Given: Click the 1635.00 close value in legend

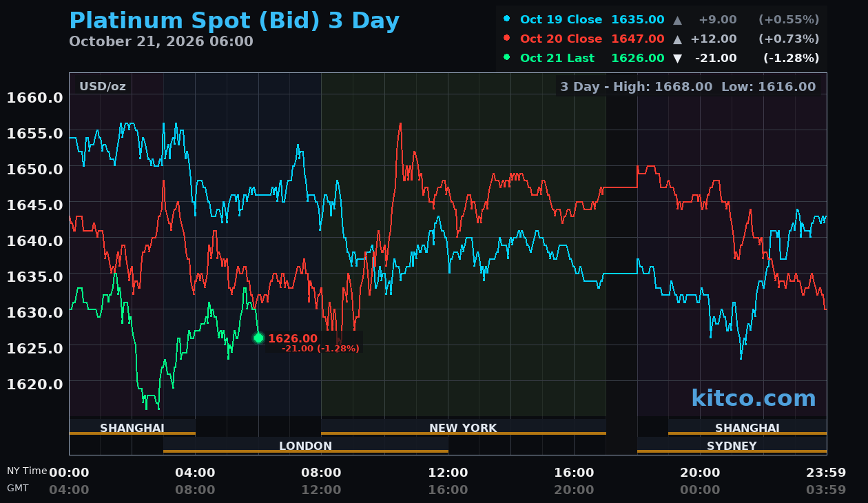Looking at the screenshot, I should click(x=638, y=19).
